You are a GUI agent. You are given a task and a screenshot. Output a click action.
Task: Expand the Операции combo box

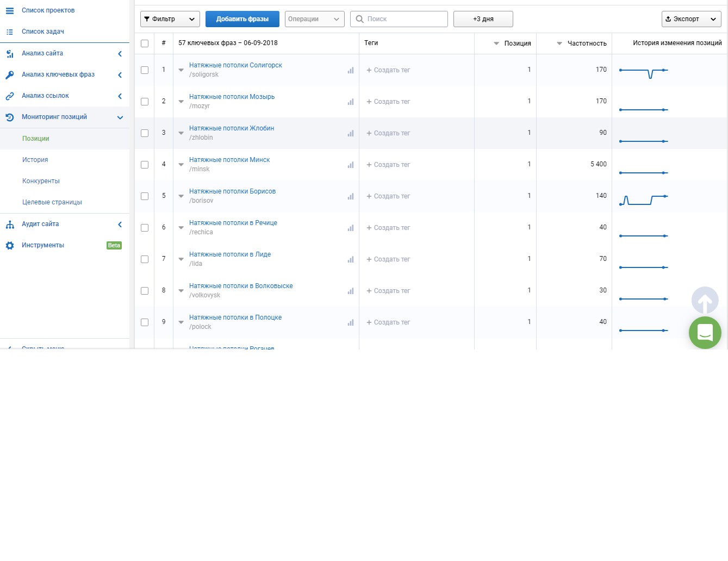tap(315, 19)
